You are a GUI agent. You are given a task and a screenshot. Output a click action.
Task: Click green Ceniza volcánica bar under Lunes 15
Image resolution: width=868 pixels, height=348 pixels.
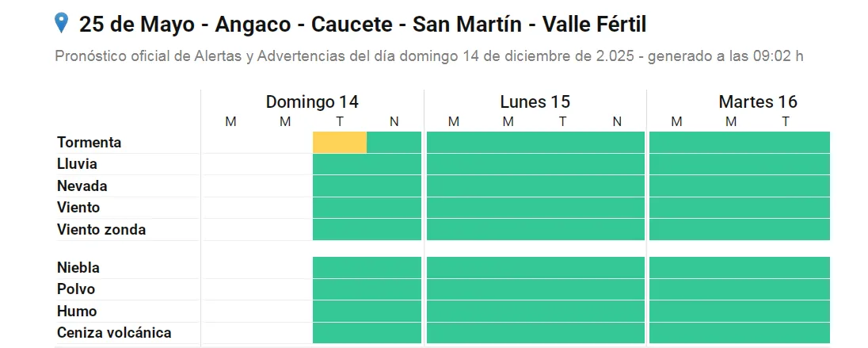pos(535,333)
